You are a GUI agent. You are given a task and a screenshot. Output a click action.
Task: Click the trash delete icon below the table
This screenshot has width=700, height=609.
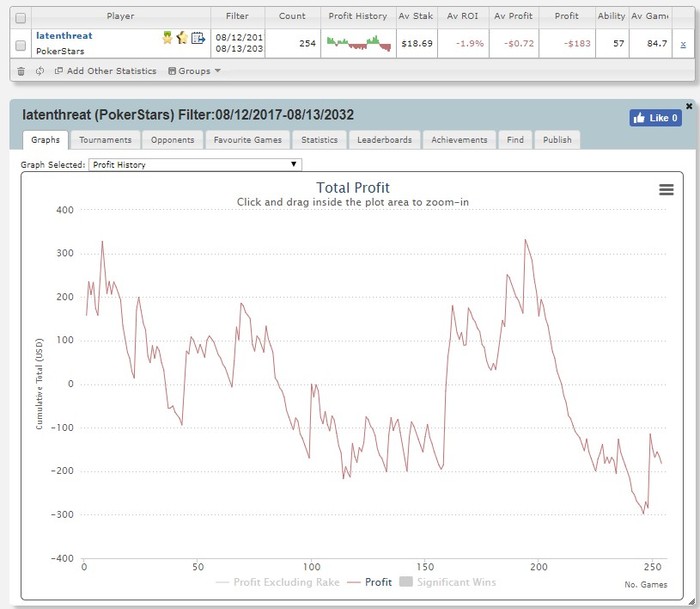(21, 71)
